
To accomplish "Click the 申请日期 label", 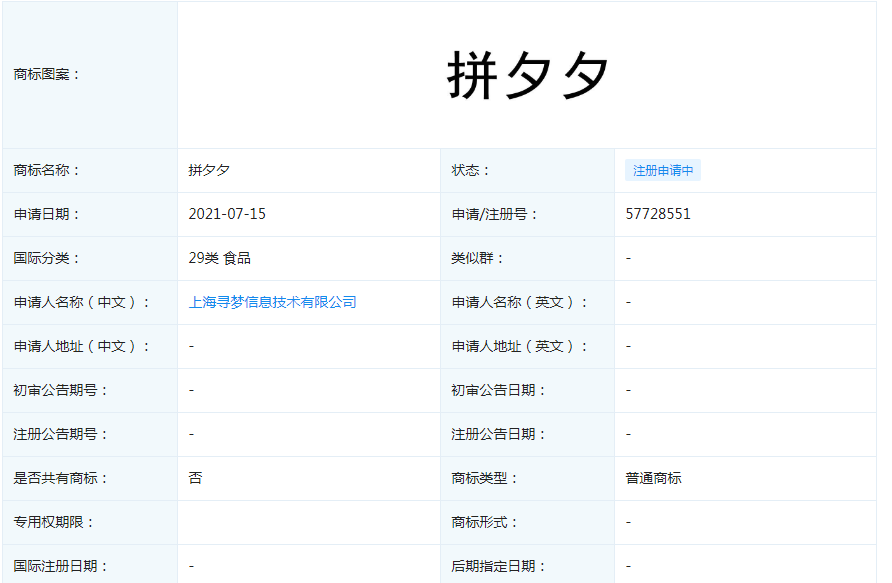I will pyautogui.click(x=47, y=214).
